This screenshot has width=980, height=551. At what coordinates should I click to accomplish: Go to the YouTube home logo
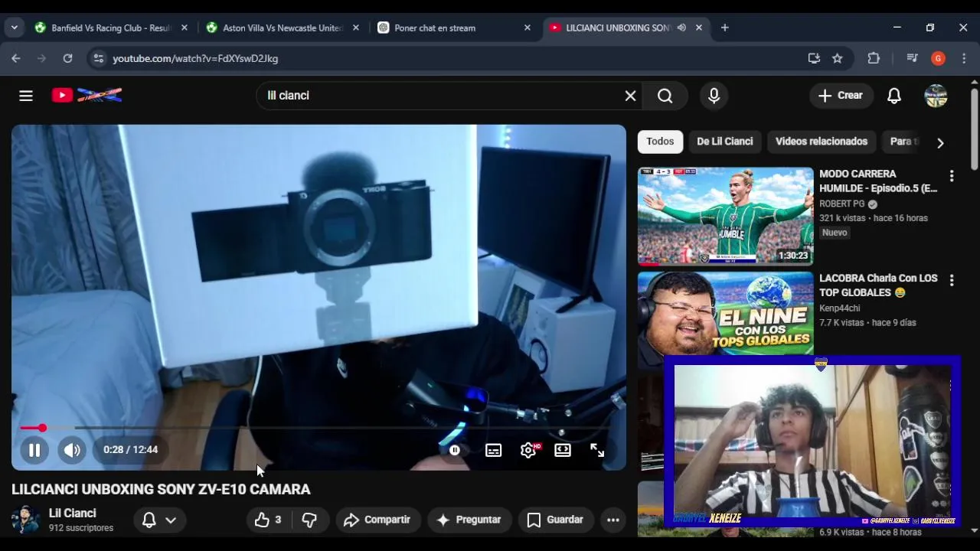coord(87,96)
